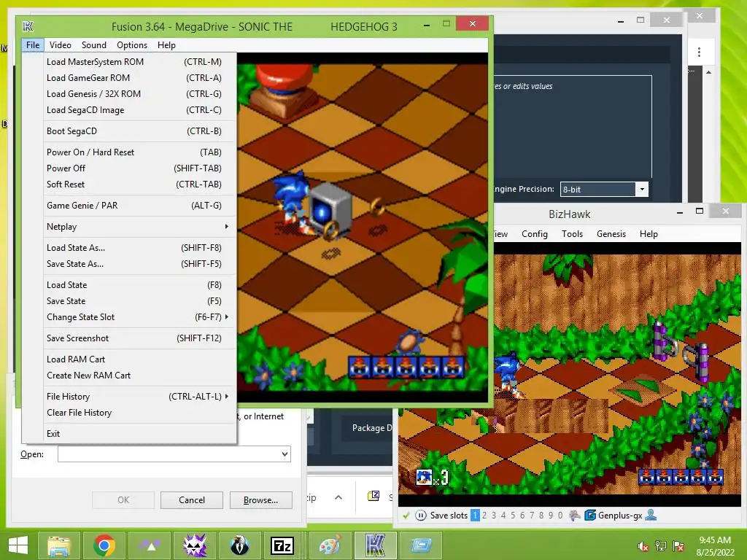Screen dimensions: 747x560
Task: Open File Explorer from the taskbar
Action: coord(59,545)
